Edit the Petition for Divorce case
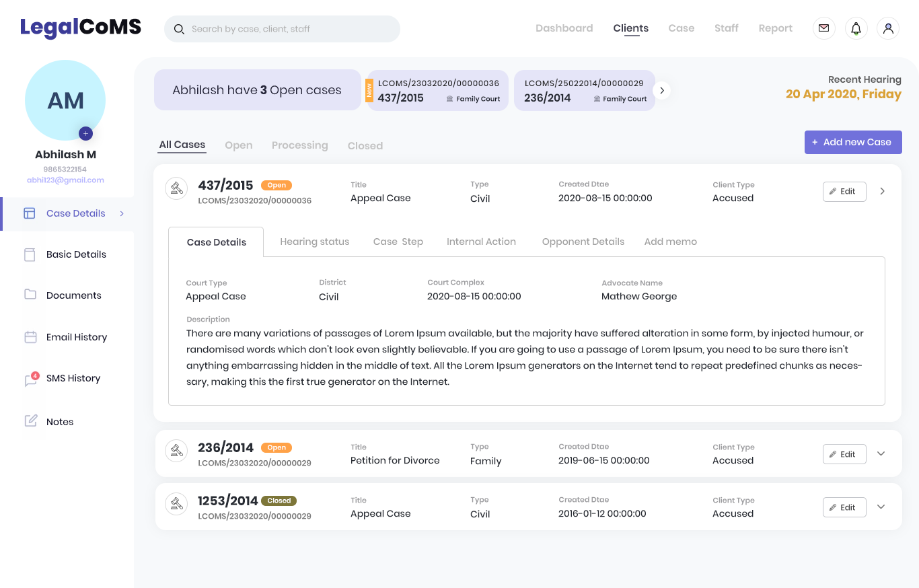The image size is (919, 588). coord(844,454)
